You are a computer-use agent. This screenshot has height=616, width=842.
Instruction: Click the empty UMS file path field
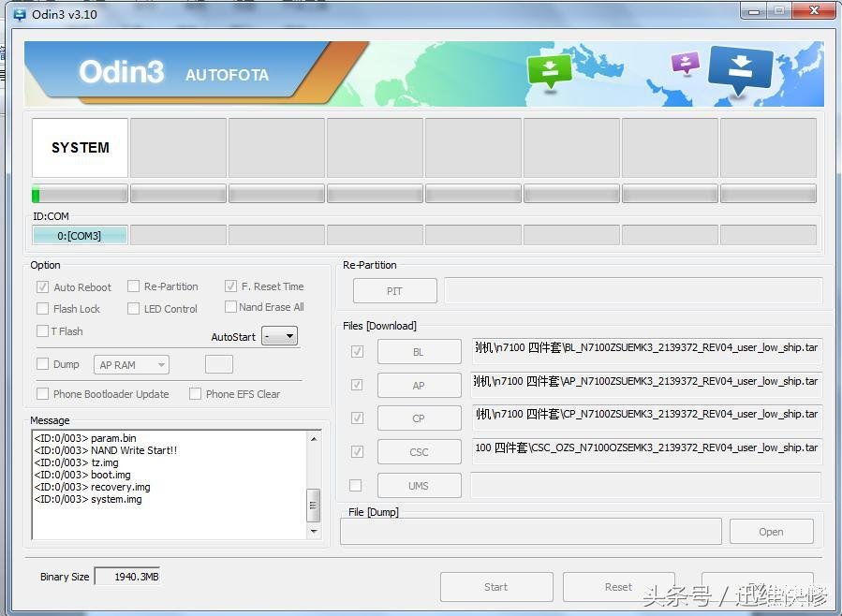click(x=646, y=485)
